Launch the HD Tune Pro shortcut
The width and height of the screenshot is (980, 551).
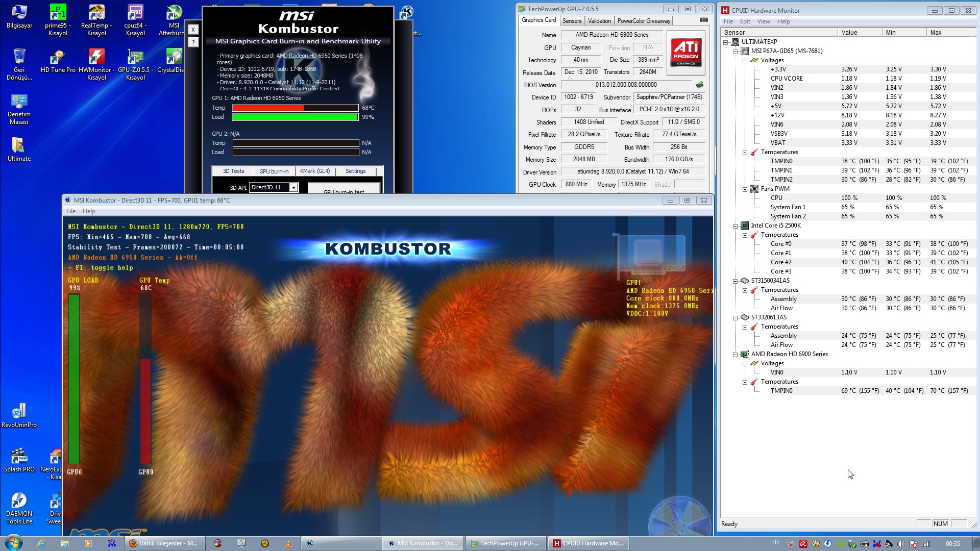58,61
